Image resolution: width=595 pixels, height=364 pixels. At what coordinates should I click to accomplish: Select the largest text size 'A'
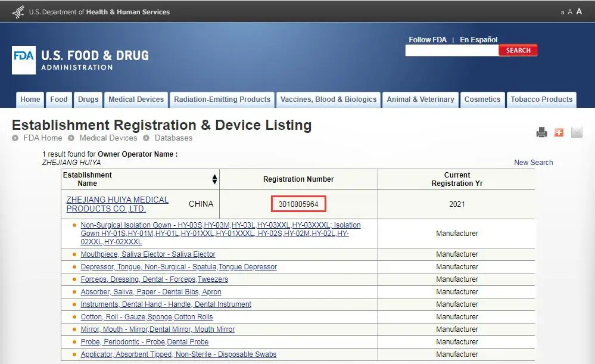pyautogui.click(x=579, y=11)
